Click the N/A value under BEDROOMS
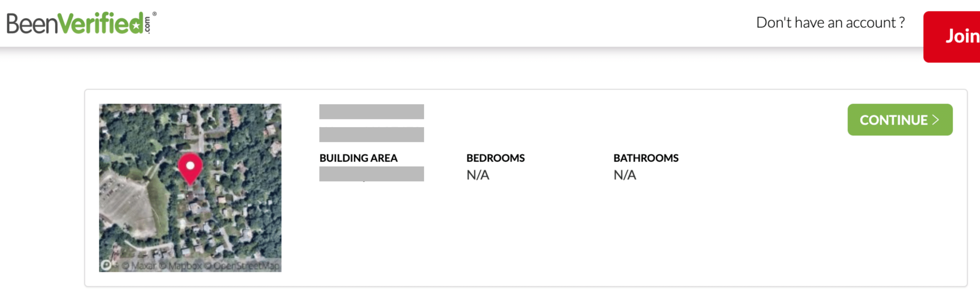Image resolution: width=980 pixels, height=302 pixels. [478, 175]
